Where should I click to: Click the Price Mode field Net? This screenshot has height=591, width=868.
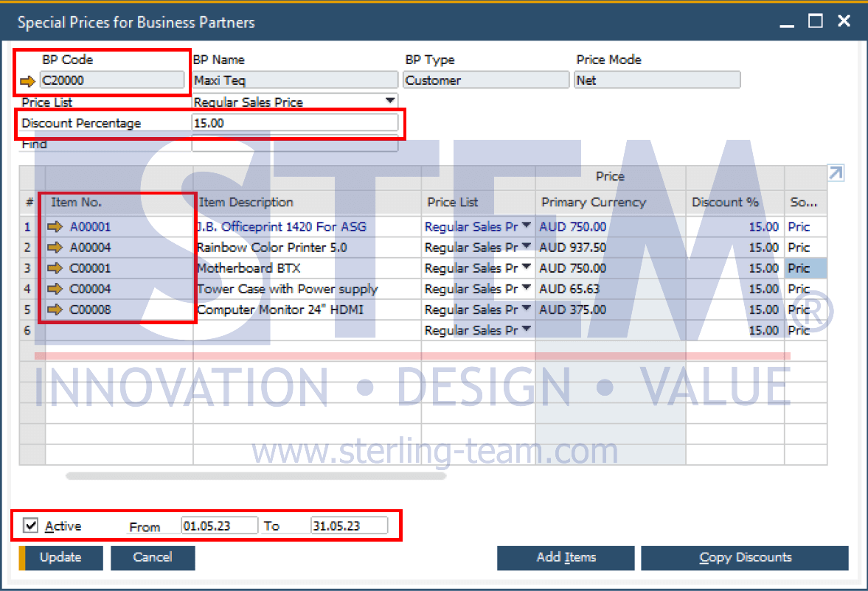coord(657,80)
